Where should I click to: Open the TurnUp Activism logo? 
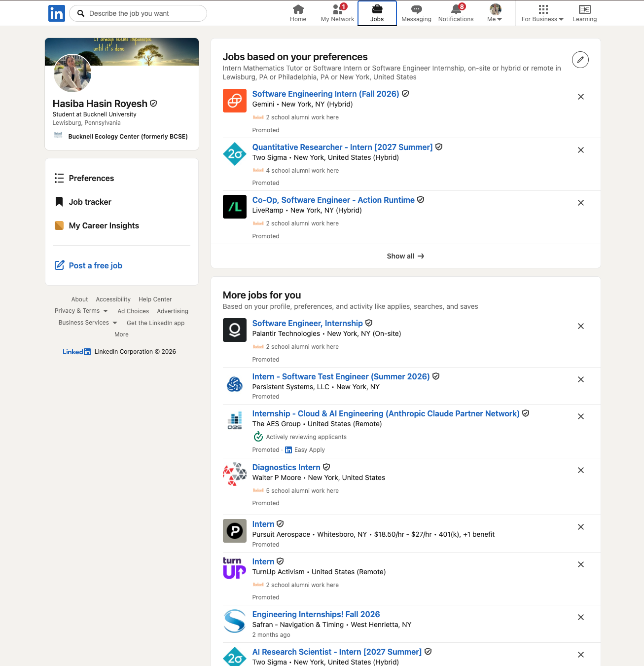point(235,568)
